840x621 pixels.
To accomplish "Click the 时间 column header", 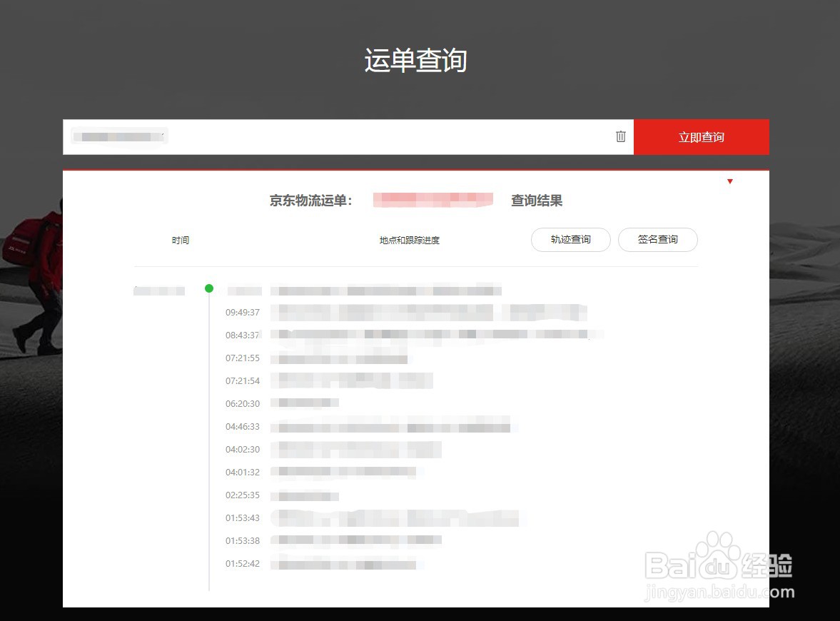I will 181,240.
